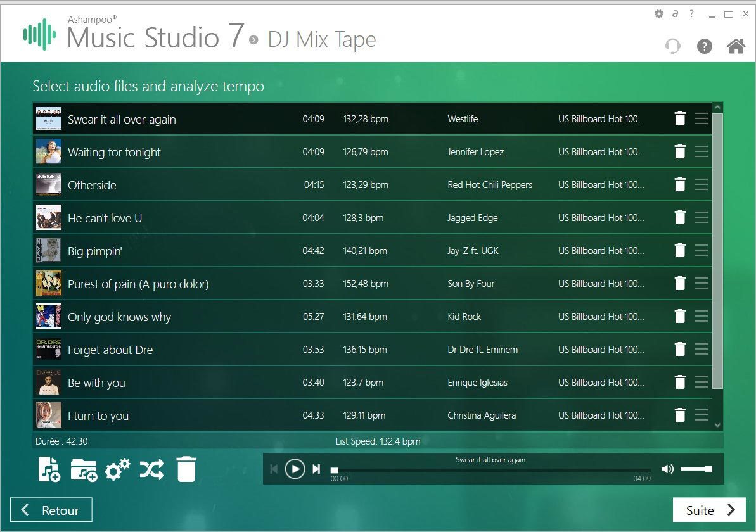Remove He can't love U track
Image resolution: width=756 pixels, height=532 pixels.
[x=680, y=217]
